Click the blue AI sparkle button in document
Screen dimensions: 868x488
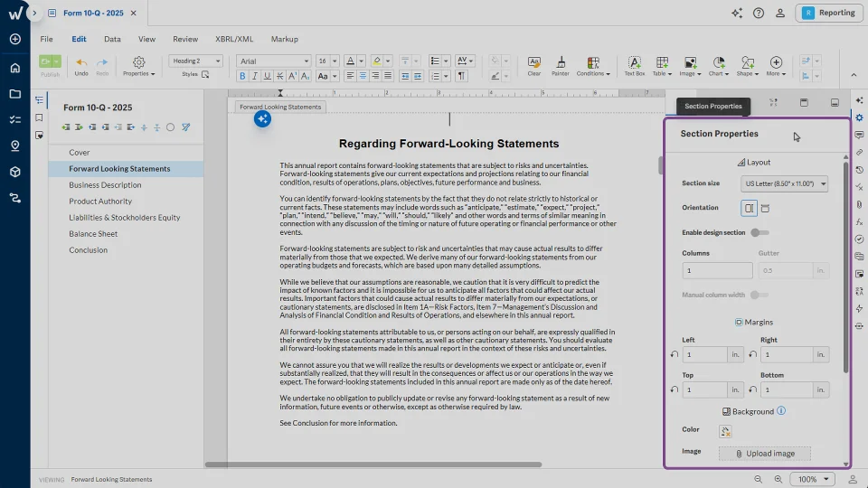[x=262, y=118]
